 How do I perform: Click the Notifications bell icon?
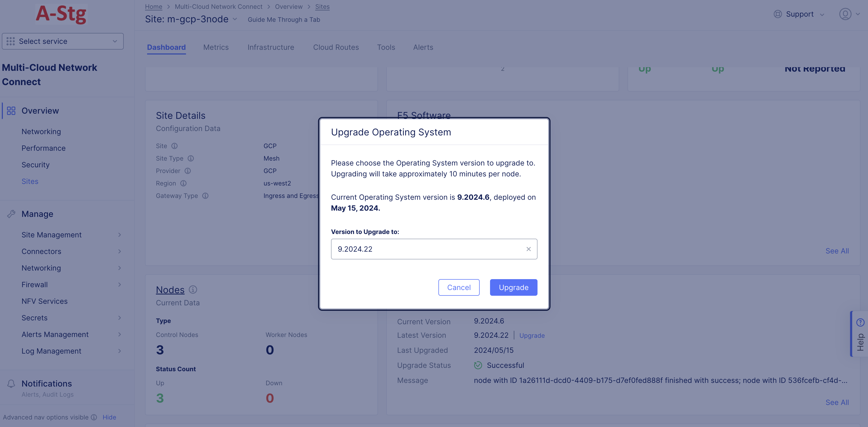pos(11,383)
